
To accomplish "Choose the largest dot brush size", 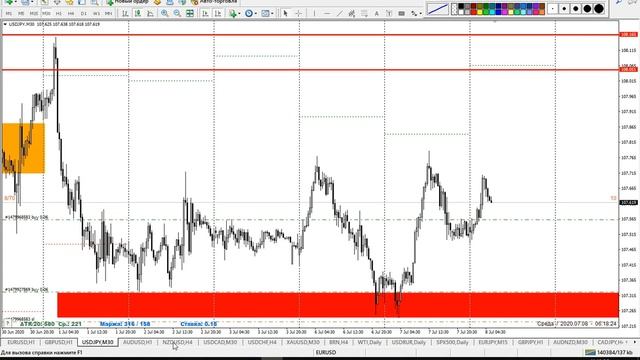I will coord(598,9).
